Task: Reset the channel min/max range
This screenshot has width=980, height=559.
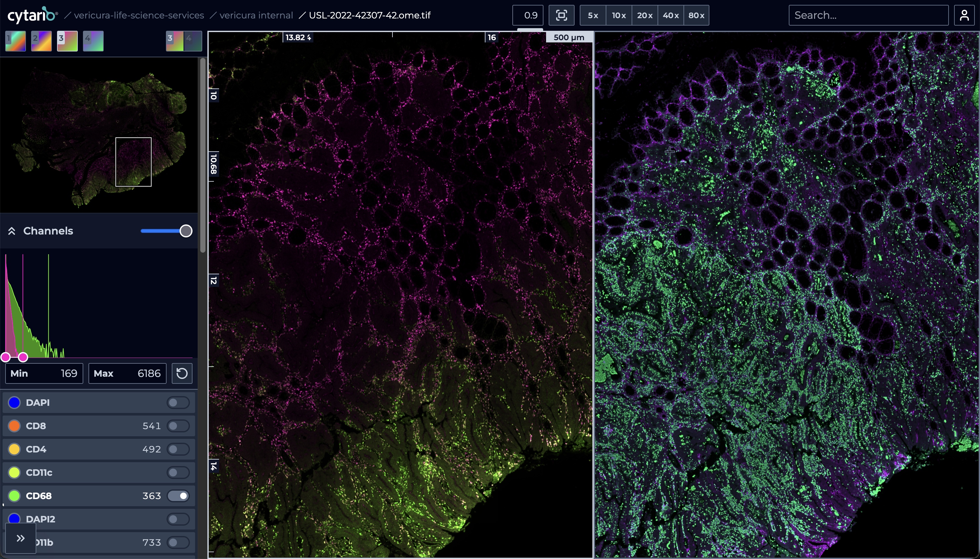Action: 182,373
